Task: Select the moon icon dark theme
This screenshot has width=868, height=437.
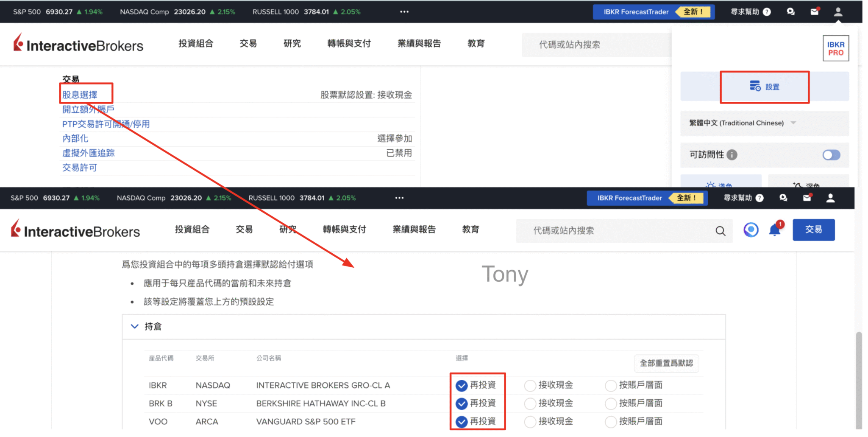Action: point(798,185)
